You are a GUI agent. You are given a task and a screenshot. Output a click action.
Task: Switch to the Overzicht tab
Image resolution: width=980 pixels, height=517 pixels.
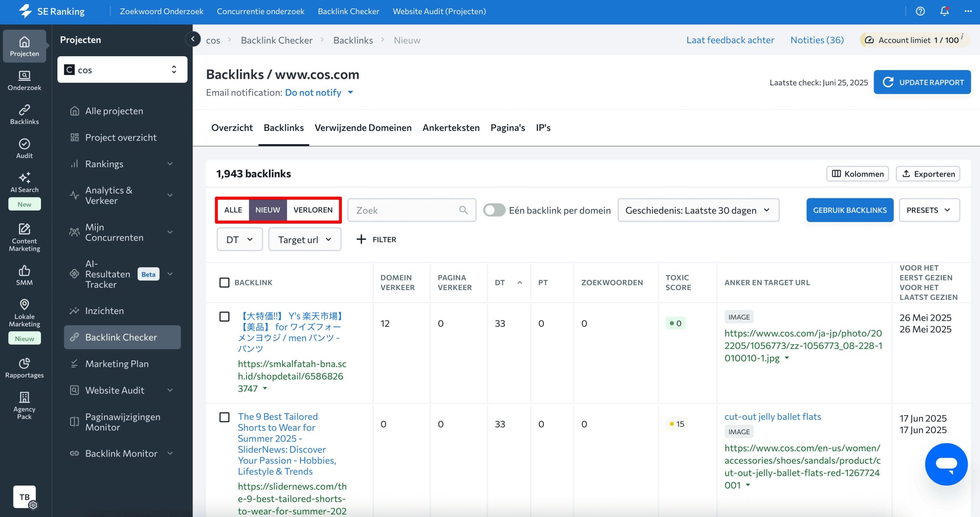(232, 128)
